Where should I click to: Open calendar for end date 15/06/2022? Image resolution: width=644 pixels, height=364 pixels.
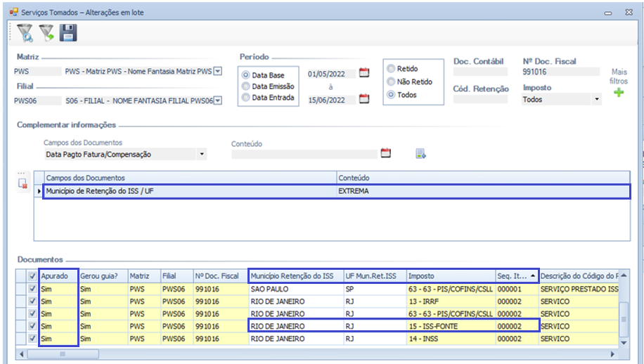point(363,99)
